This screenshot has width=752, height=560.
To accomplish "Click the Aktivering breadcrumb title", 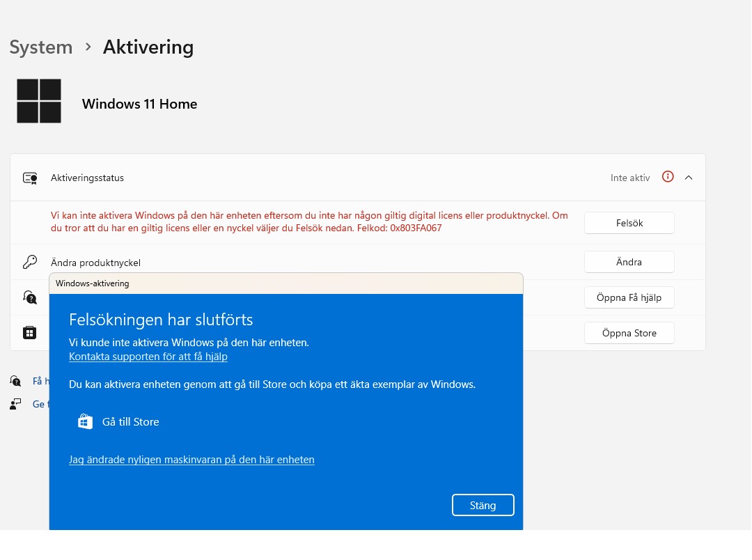I will 148,47.
